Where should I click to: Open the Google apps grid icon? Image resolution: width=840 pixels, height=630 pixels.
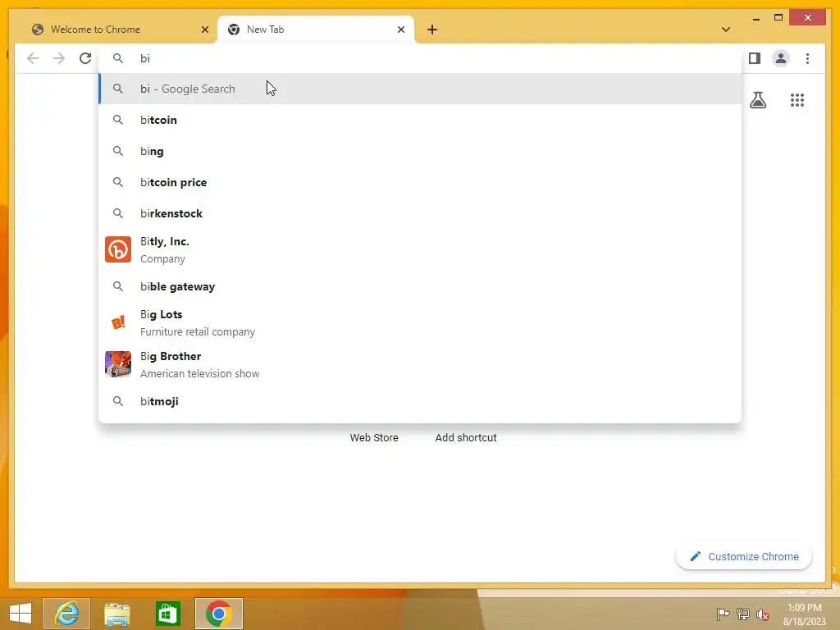tap(797, 100)
